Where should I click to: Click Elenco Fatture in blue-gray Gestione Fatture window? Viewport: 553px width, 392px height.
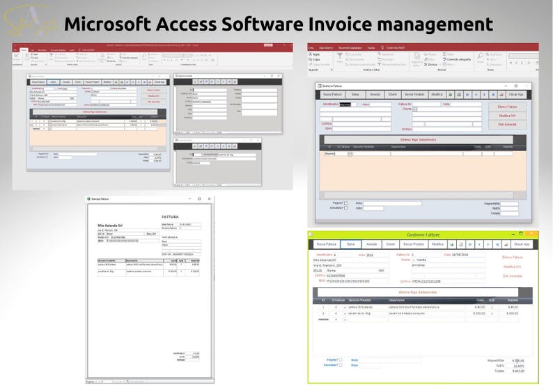point(508,107)
